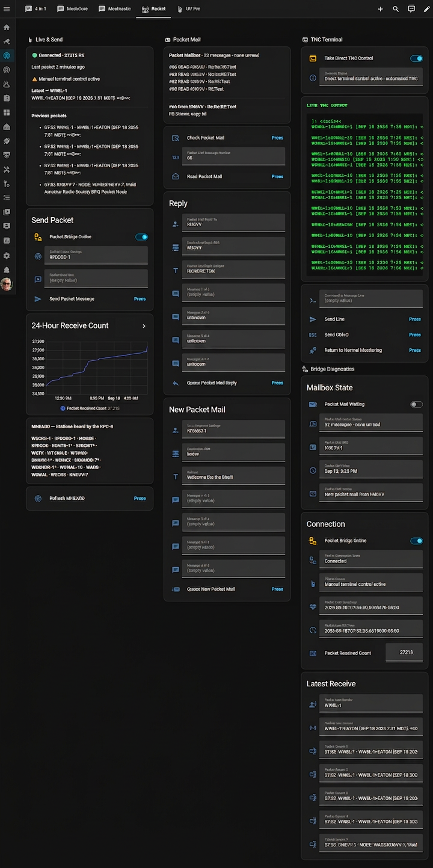The height and width of the screenshot is (868, 433).
Task: Click the Connected status field in Connection card
Action: click(x=371, y=559)
